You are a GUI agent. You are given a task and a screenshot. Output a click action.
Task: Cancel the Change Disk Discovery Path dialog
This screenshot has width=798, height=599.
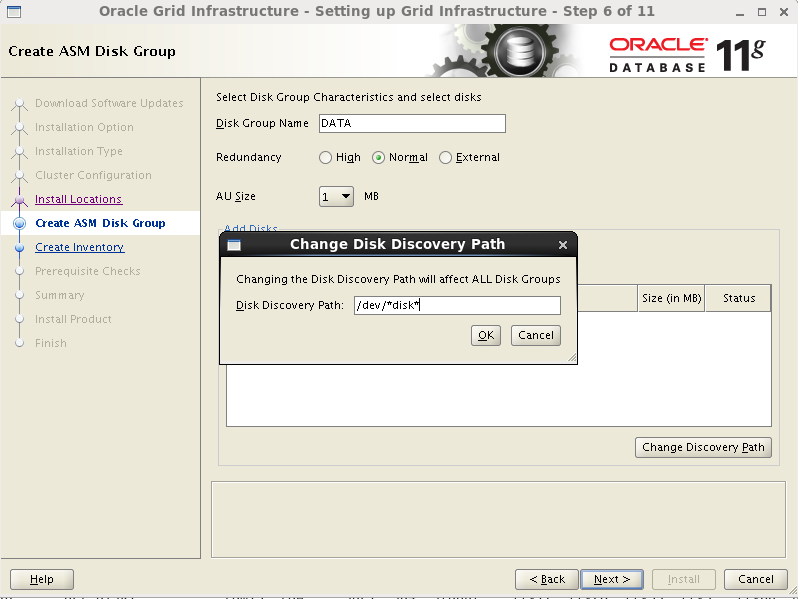coord(535,335)
